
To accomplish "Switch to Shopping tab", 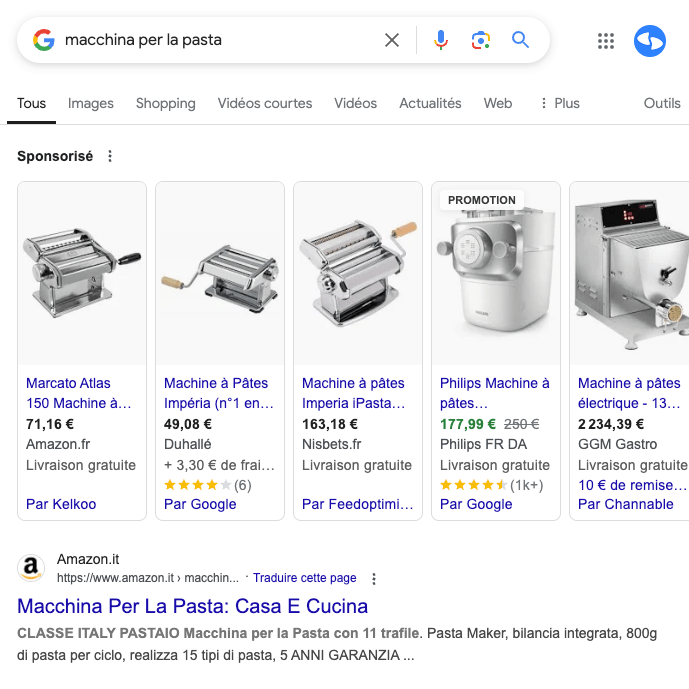I will click(166, 103).
